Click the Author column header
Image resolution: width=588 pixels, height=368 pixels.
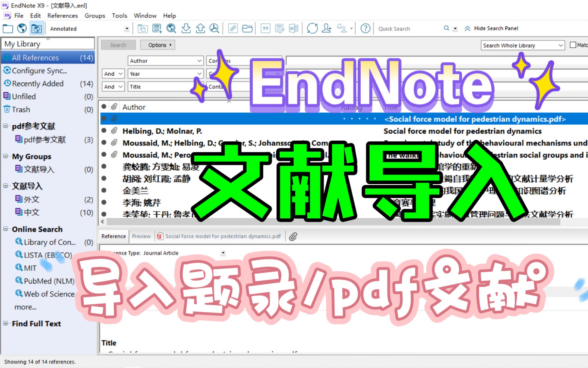(134, 107)
